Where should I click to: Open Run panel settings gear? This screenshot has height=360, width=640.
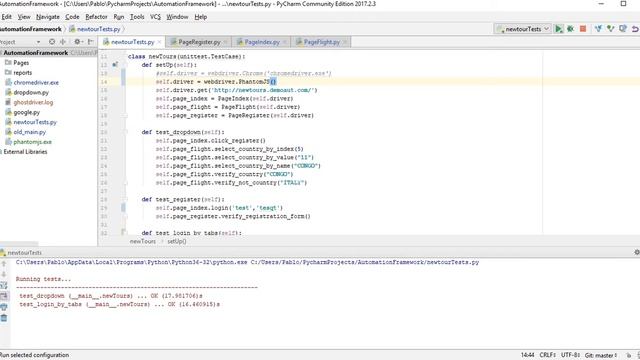[636, 253]
